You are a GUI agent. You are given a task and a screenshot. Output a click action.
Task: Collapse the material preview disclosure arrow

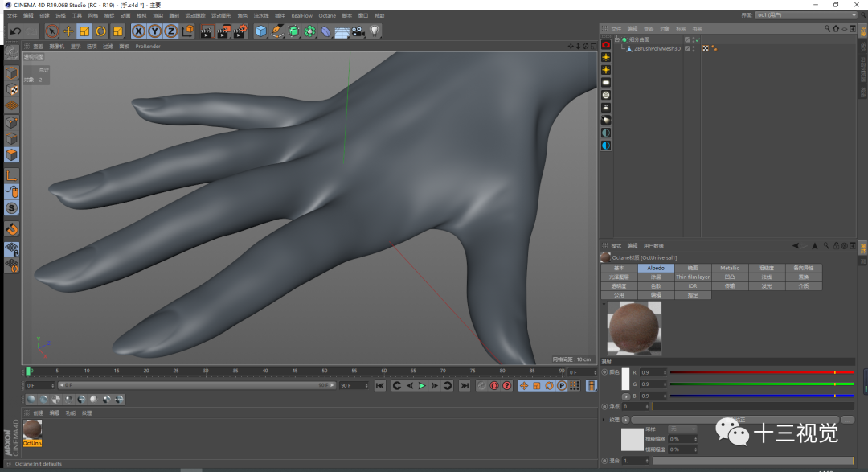coord(604,304)
